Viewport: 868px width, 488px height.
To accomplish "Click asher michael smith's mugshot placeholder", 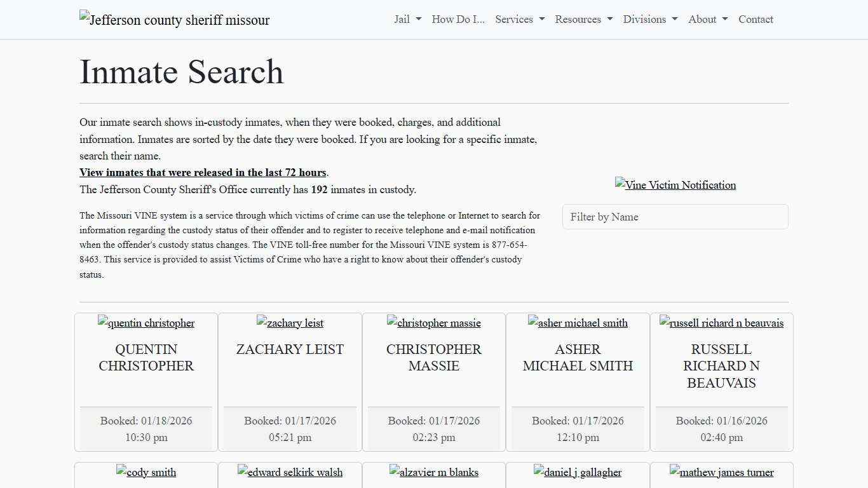I will pyautogui.click(x=578, y=323).
